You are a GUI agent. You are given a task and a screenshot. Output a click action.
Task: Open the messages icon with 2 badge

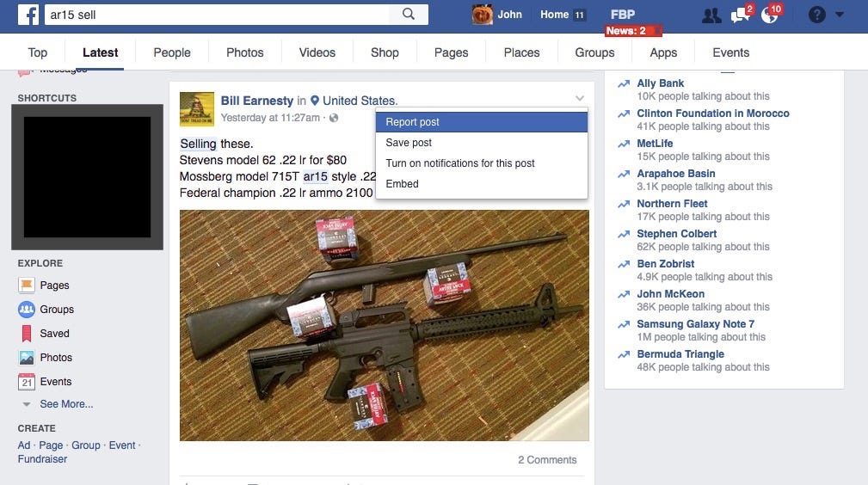click(742, 14)
